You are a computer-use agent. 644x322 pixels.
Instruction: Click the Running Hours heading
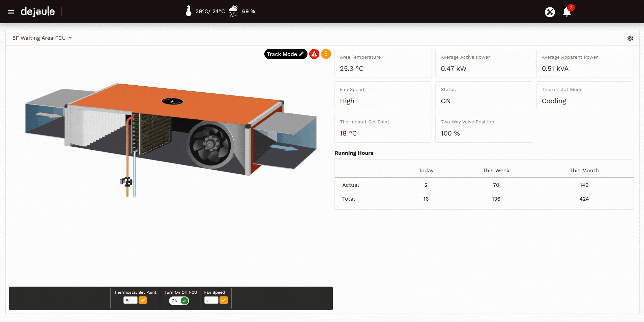tap(354, 153)
